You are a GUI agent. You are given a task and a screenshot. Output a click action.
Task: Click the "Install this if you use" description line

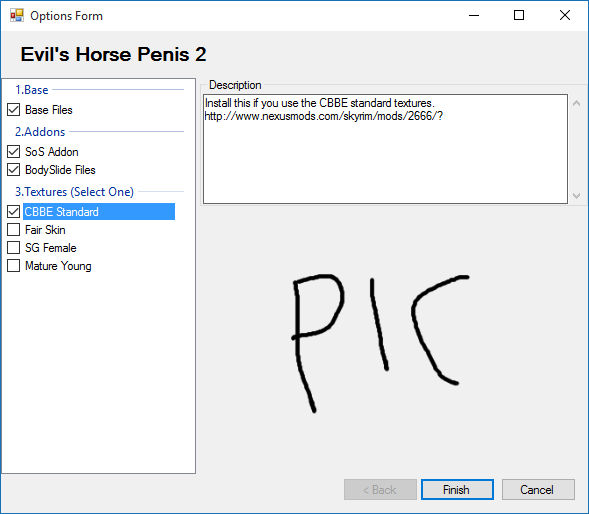click(x=320, y=103)
